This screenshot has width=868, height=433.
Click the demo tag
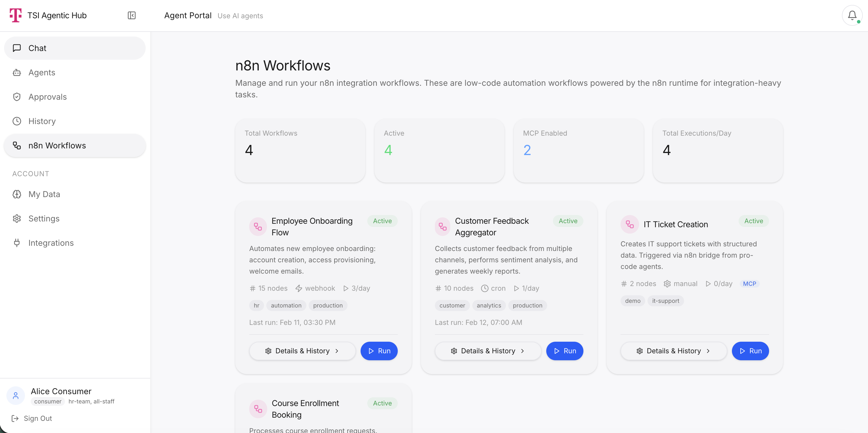[x=633, y=301]
